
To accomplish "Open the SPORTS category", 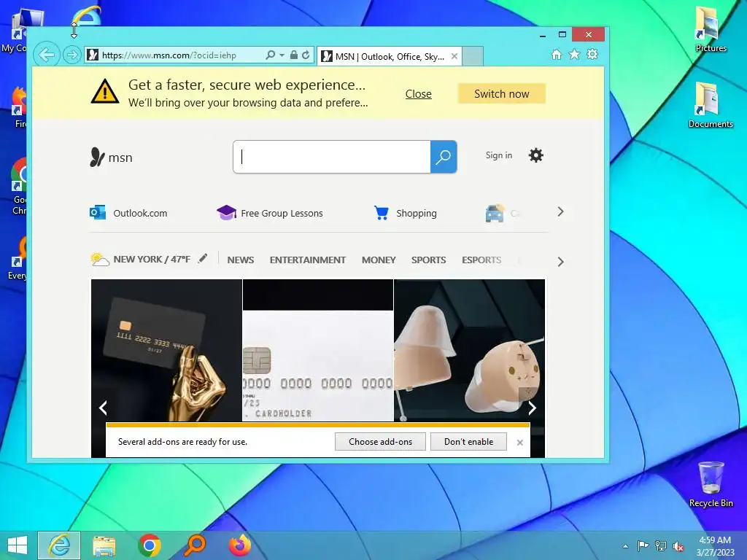I will (429, 260).
